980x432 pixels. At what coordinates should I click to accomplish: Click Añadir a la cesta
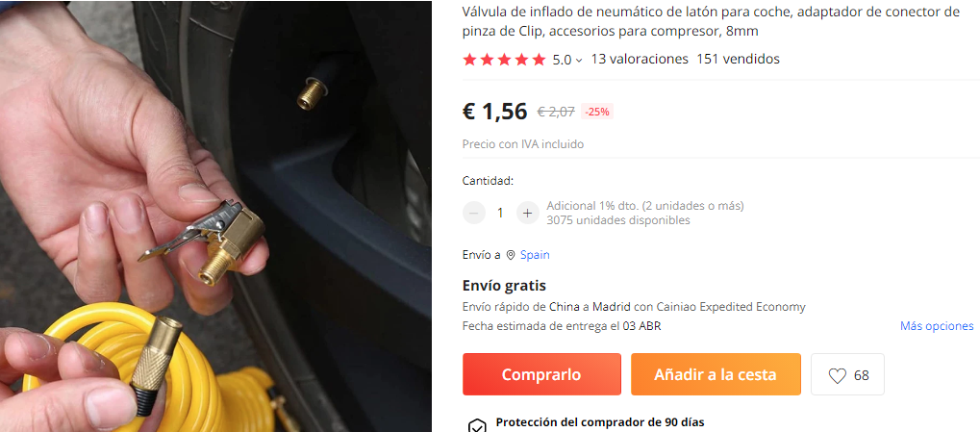(716, 374)
